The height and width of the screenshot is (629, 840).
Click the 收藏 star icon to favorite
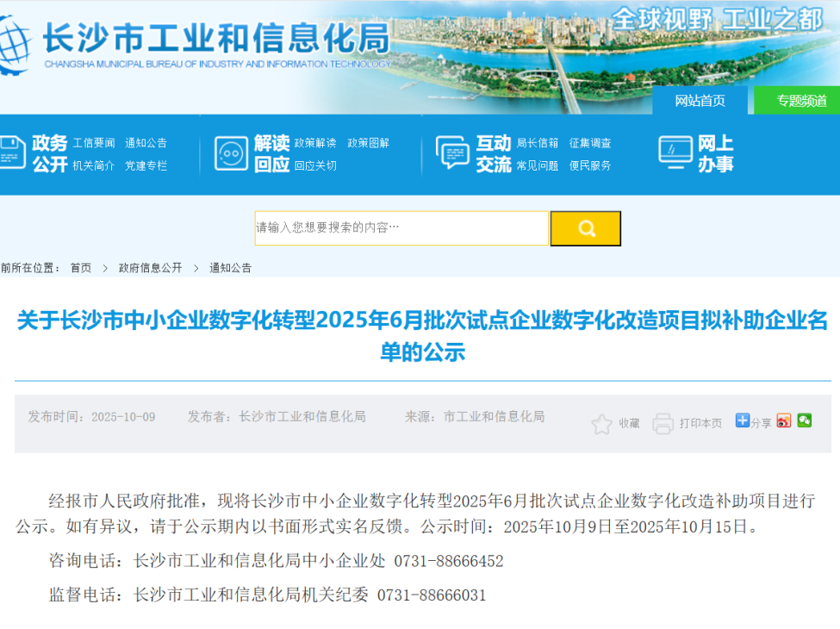pos(600,422)
